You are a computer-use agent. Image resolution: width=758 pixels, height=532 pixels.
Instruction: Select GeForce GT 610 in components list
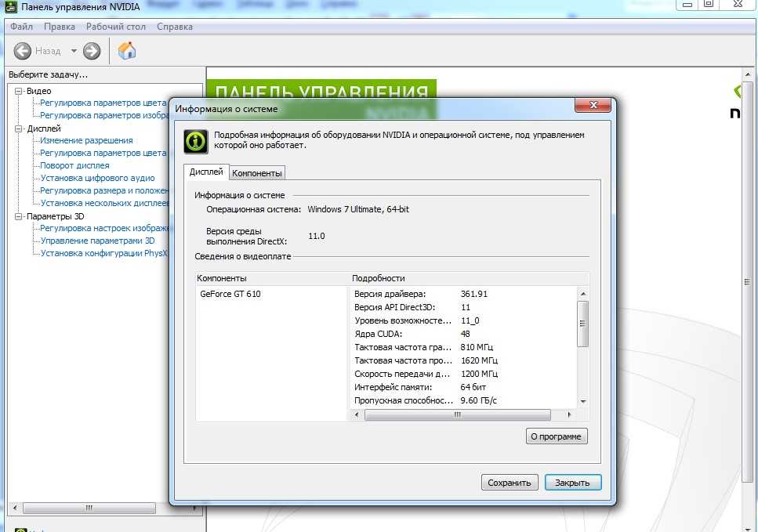click(230, 295)
